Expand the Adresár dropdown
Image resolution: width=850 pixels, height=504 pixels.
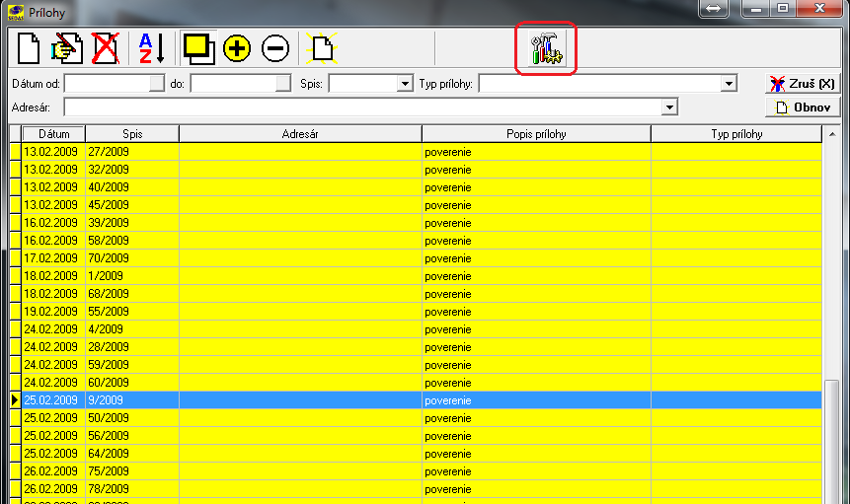tap(669, 108)
